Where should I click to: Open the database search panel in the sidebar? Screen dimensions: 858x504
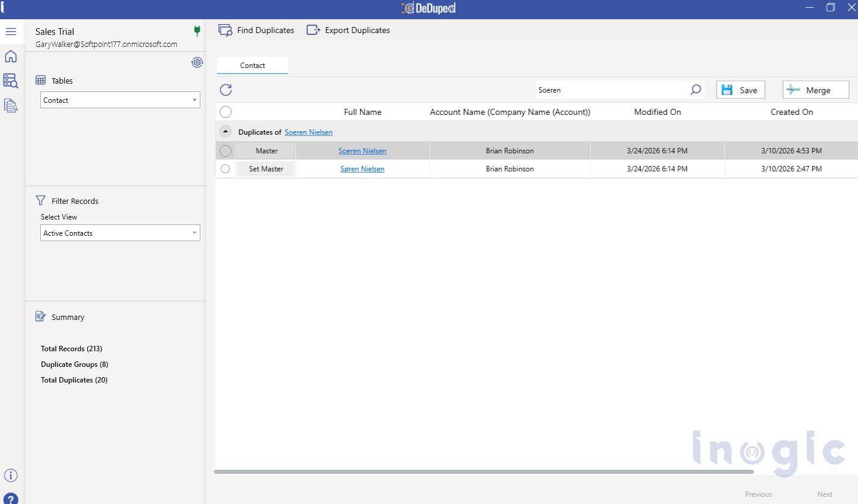pos(10,80)
